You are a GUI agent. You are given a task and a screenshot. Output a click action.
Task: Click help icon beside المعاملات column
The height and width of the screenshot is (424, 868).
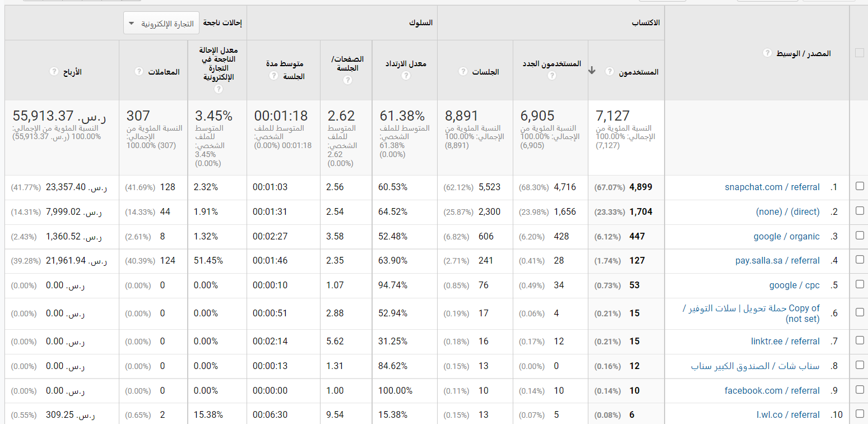(140, 72)
